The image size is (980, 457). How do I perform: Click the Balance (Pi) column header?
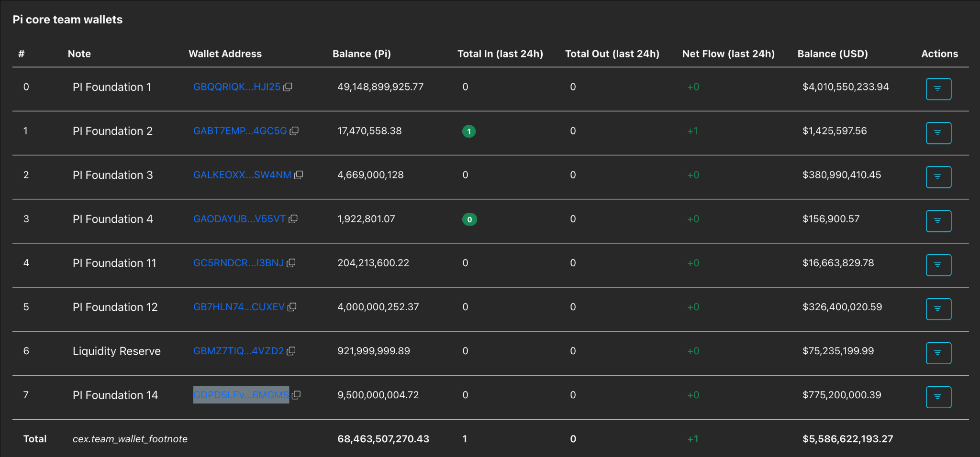coord(362,54)
